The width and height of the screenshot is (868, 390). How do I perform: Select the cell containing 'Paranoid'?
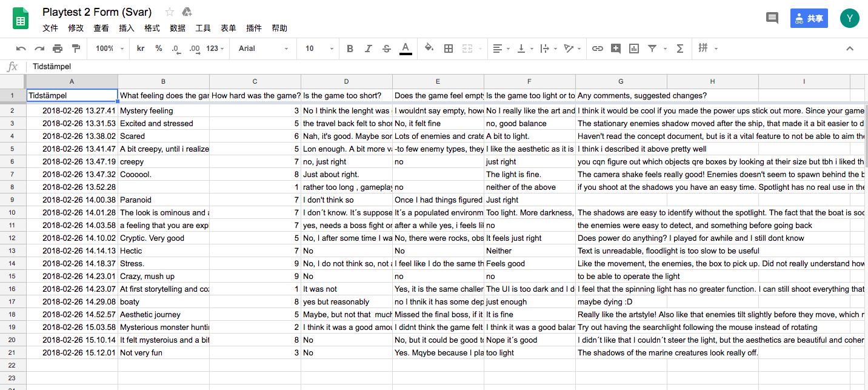163,200
